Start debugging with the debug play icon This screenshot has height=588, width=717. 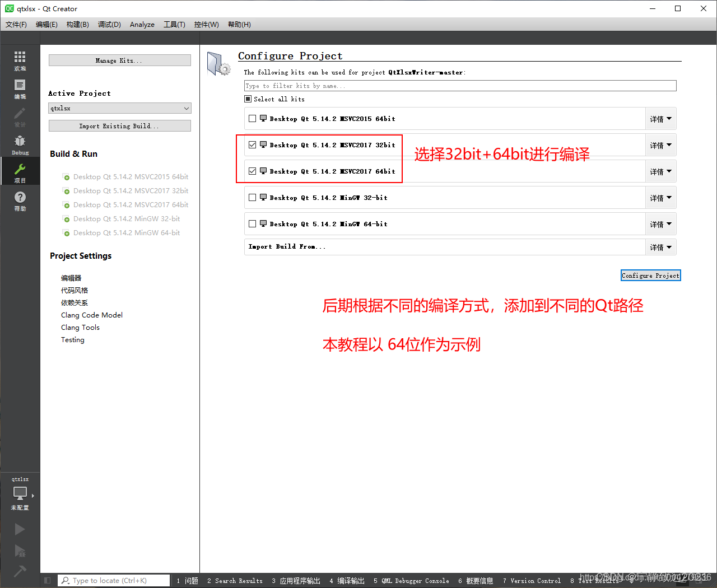pos(20,552)
